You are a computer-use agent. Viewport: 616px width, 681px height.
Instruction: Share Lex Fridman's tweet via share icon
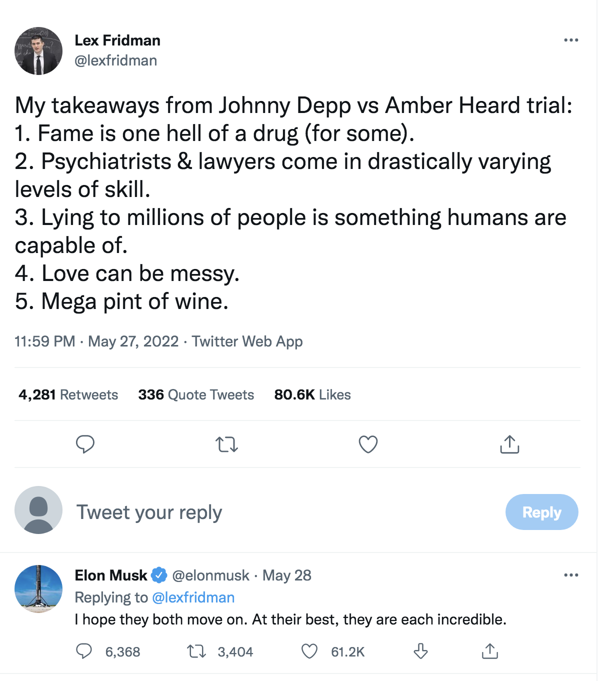[x=509, y=444]
